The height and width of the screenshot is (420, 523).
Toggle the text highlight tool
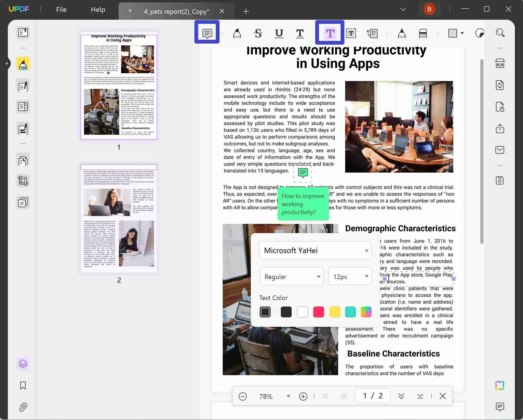[x=237, y=33]
